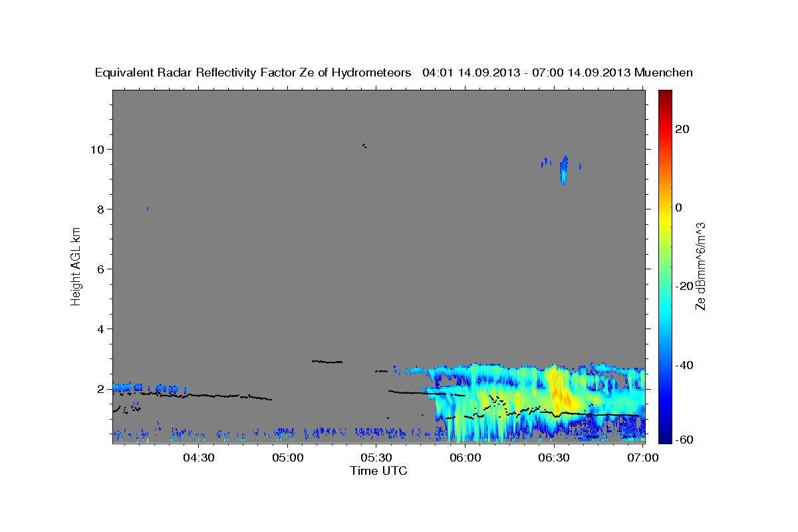The image size is (798, 532).
Task: Click the 07:00 time tick label
Action: click(x=642, y=458)
